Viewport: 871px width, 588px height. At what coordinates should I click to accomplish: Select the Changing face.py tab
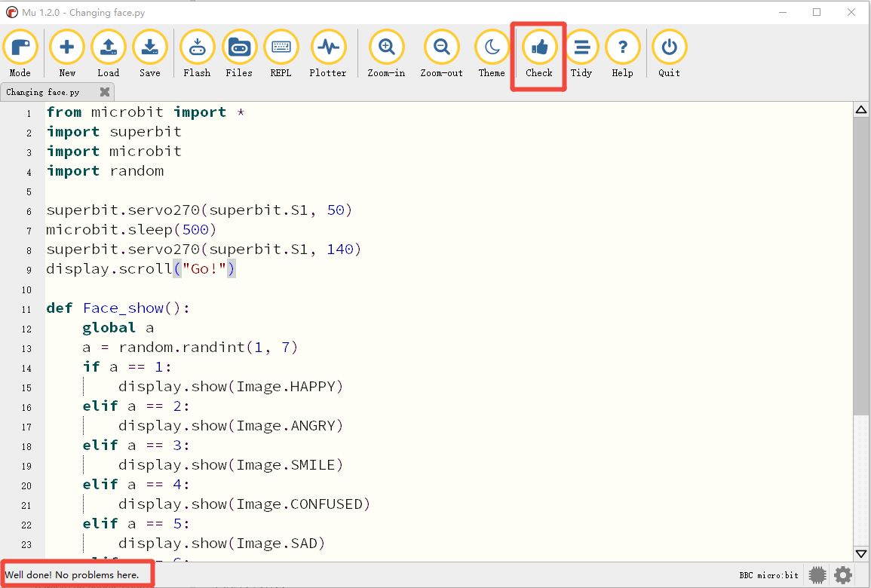[43, 92]
